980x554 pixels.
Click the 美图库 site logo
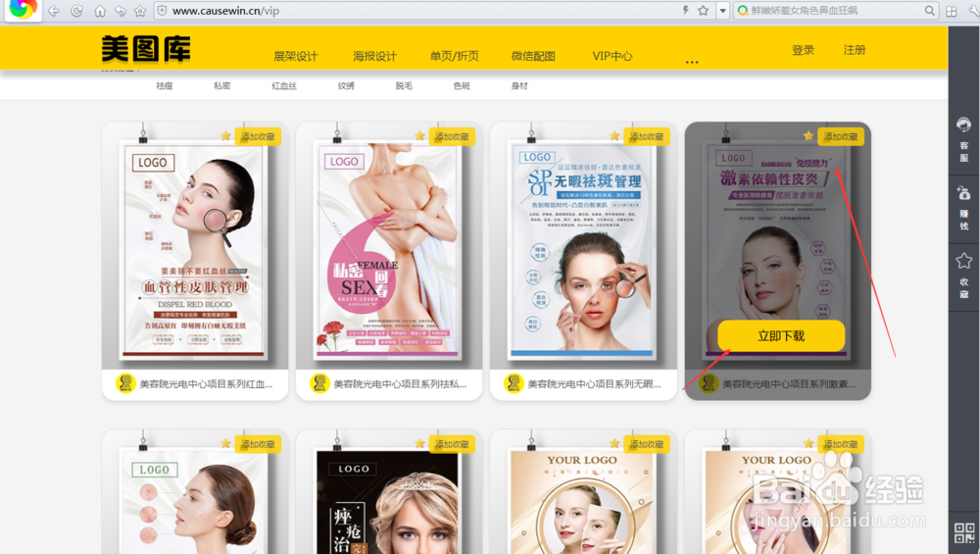pyautogui.click(x=146, y=49)
